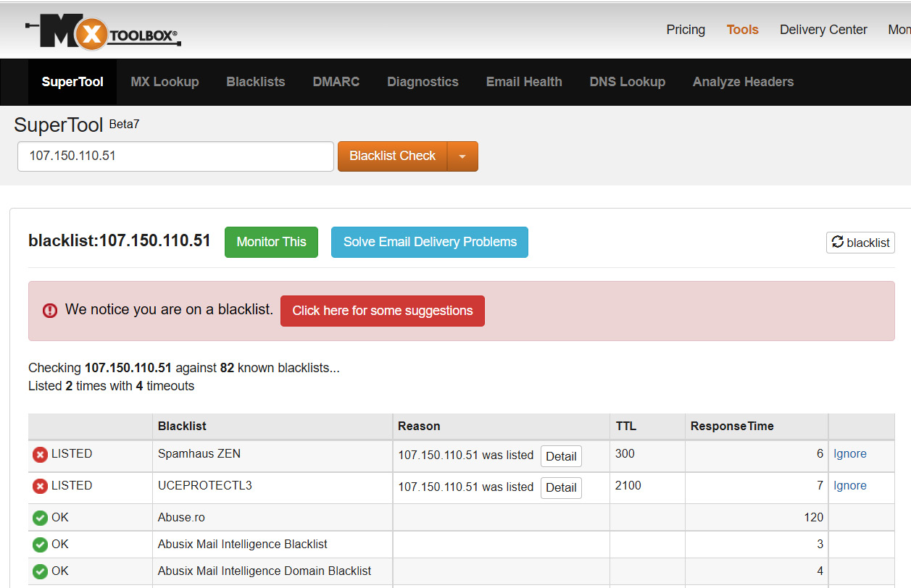Click the red alert icon in blacklist notice
This screenshot has height=588, width=911.
click(x=49, y=311)
